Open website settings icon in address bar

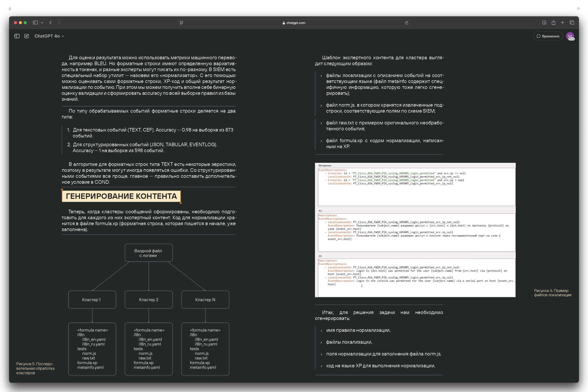(182, 23)
